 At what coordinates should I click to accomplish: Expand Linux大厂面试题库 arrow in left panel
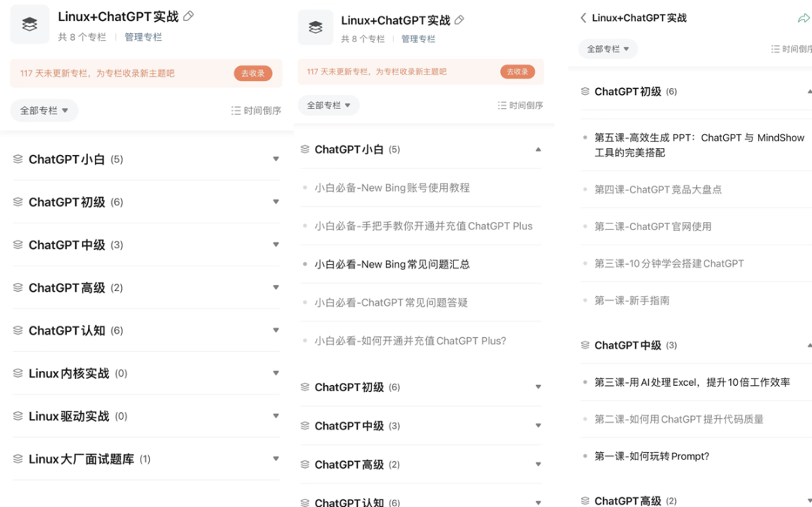click(276, 459)
